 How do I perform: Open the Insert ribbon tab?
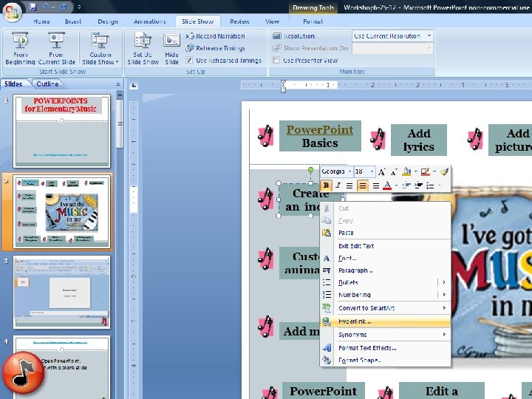(73, 21)
